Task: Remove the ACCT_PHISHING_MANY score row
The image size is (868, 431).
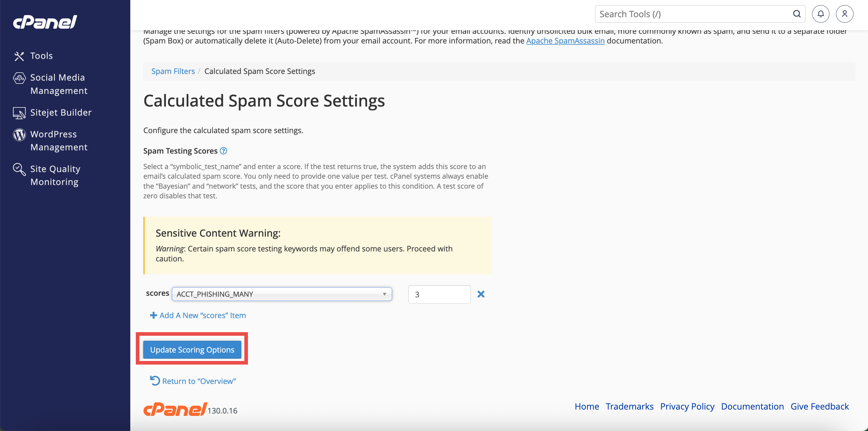Action: [481, 294]
